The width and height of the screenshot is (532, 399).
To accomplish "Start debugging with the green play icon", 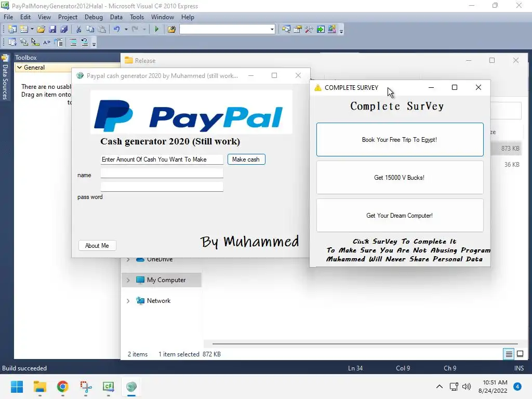I will pyautogui.click(x=157, y=30).
